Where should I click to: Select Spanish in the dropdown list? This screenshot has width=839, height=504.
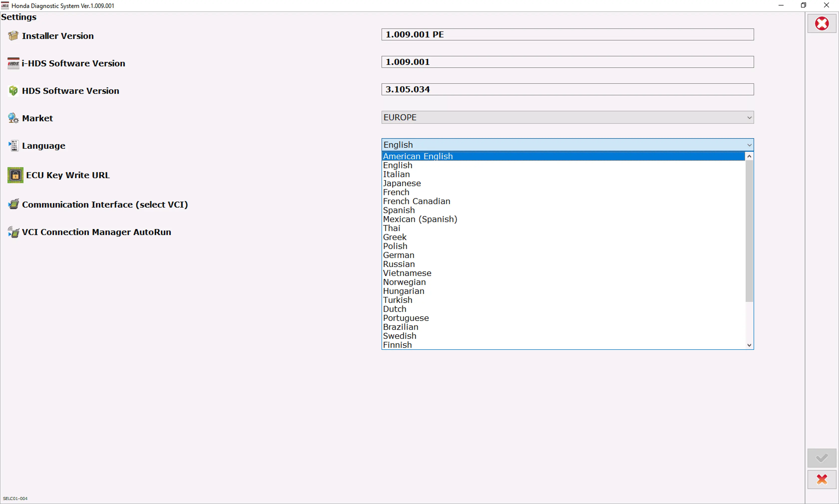[563, 210]
